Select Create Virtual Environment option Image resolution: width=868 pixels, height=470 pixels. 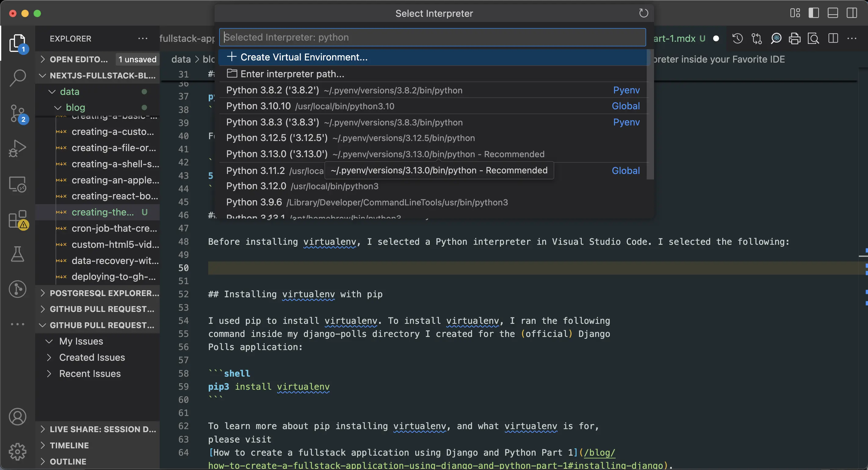[433, 57]
